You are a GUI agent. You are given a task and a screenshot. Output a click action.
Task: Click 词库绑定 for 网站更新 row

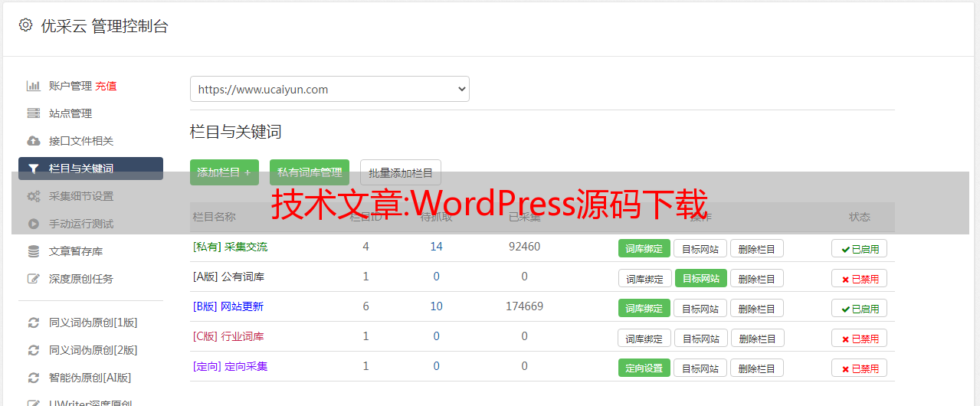point(644,308)
